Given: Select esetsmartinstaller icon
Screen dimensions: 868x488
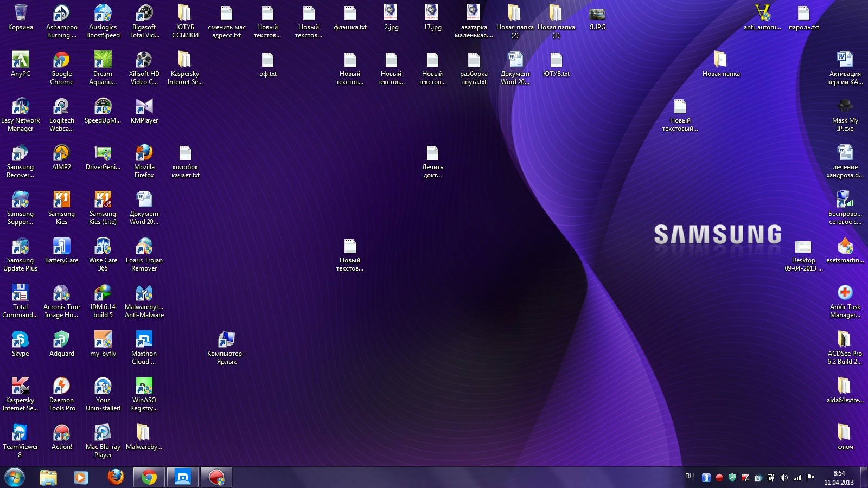Looking at the screenshot, I should click(845, 251).
